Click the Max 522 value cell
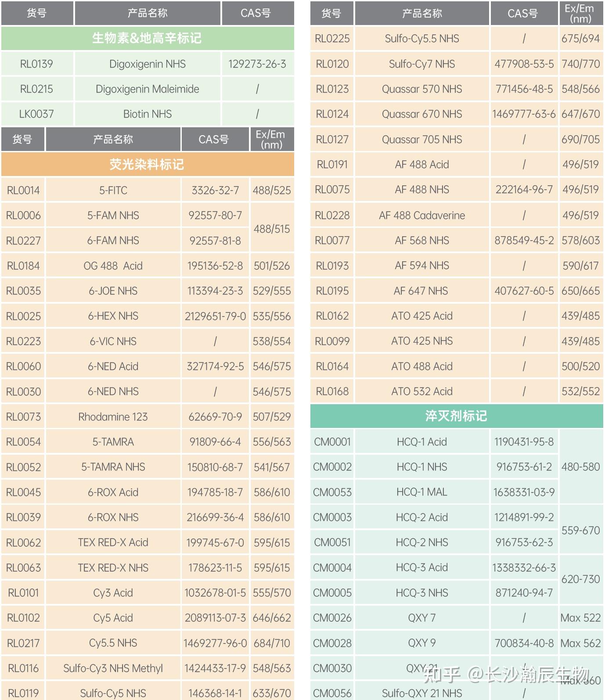This screenshot has width=605, height=700. pos(580,618)
